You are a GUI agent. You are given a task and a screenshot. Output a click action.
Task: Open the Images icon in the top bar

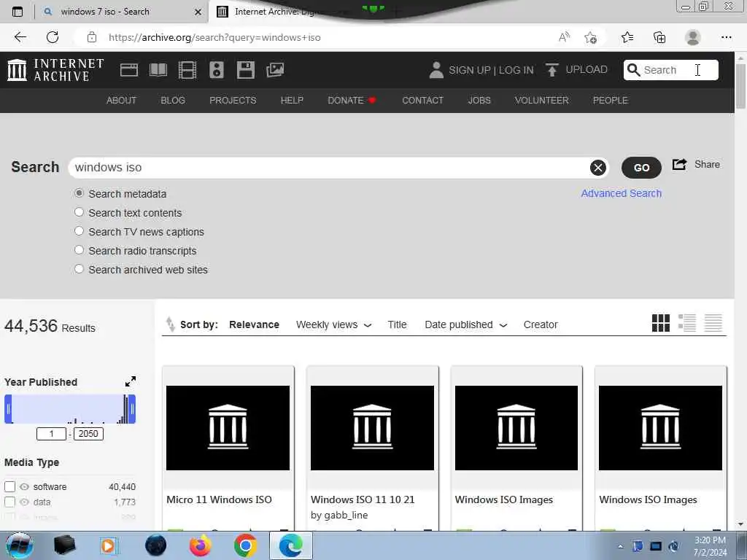[275, 70]
